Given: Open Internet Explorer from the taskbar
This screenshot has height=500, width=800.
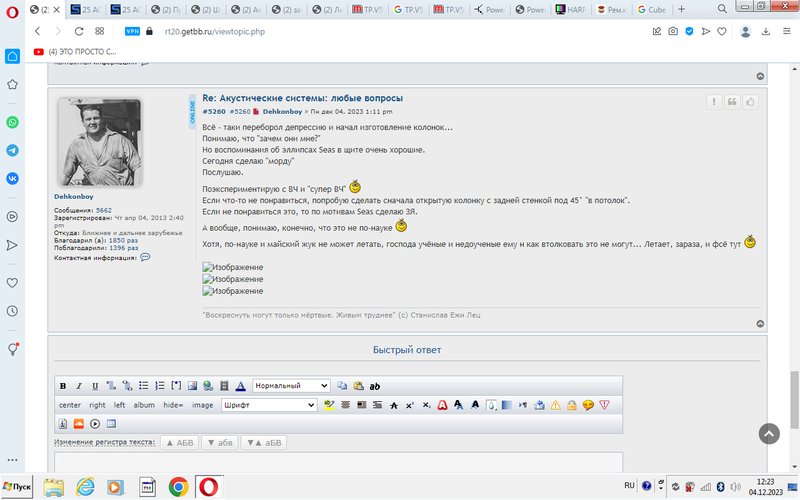Looking at the screenshot, I should [x=85, y=487].
